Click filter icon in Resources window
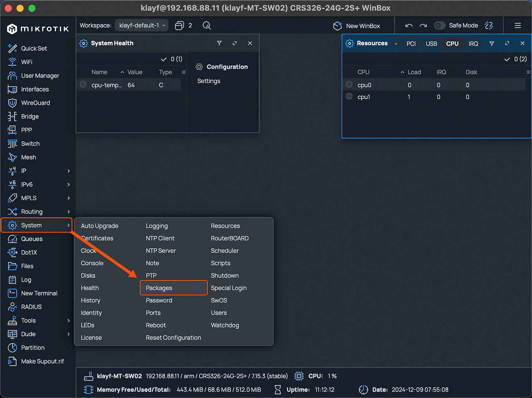The height and width of the screenshot is (398, 532). click(x=492, y=43)
